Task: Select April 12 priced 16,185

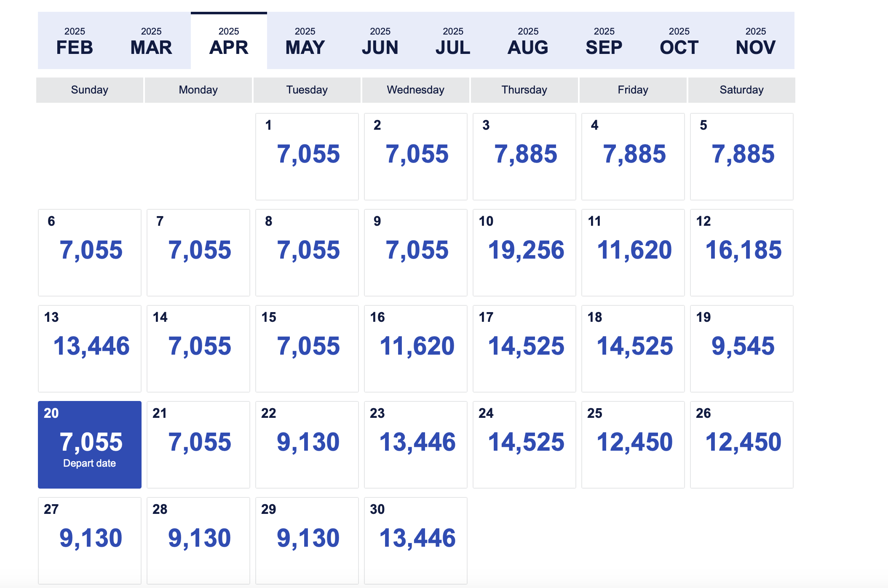Action: tap(741, 252)
